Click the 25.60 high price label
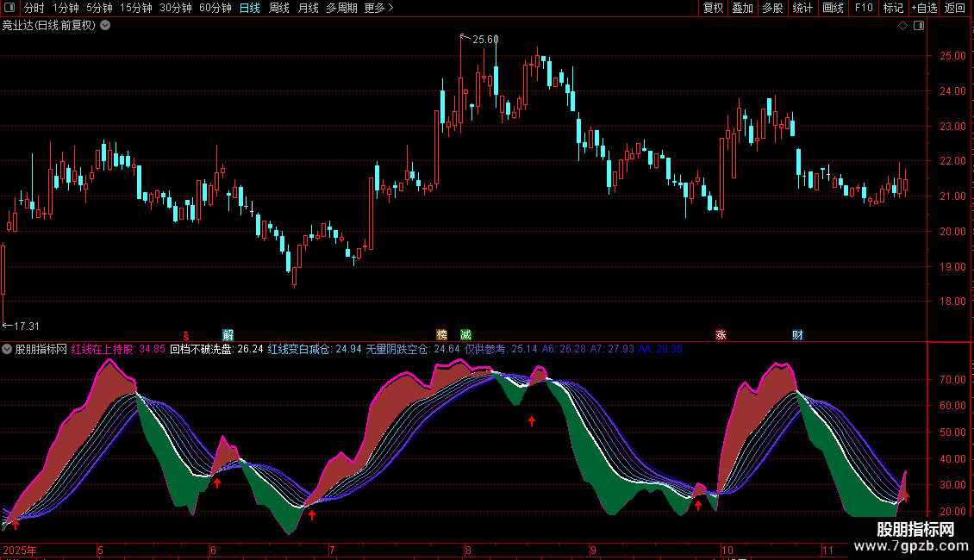974x560 pixels. [x=485, y=39]
